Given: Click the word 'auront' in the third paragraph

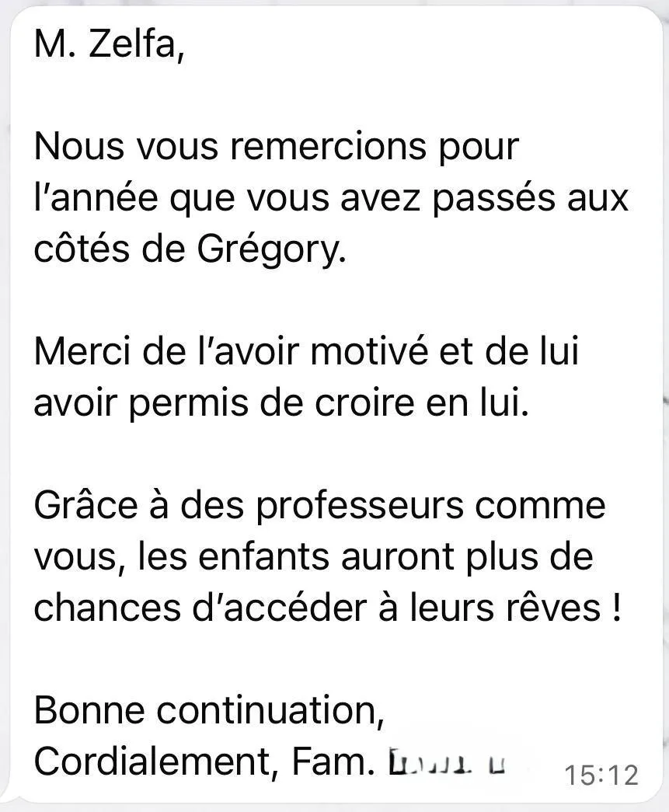Looking at the screenshot, I should (397, 557).
